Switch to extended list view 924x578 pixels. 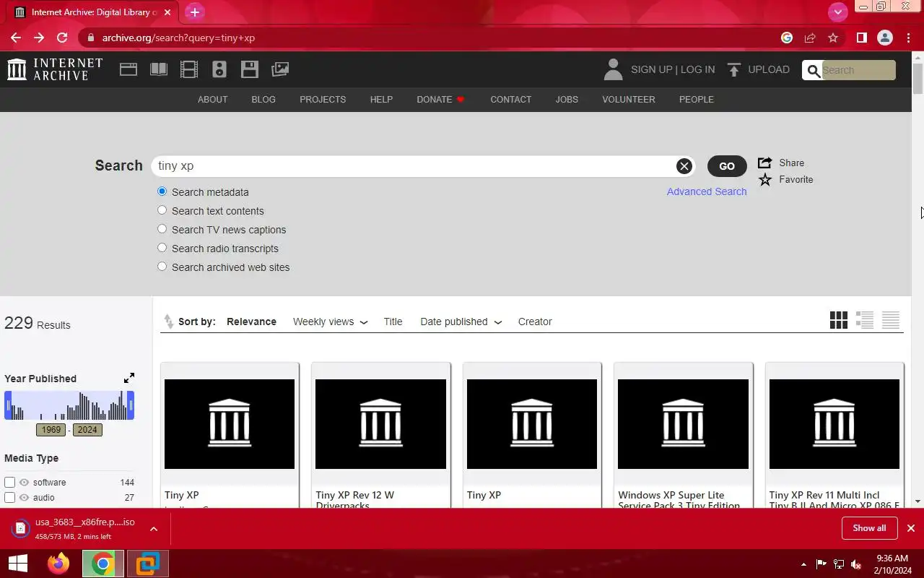(865, 320)
